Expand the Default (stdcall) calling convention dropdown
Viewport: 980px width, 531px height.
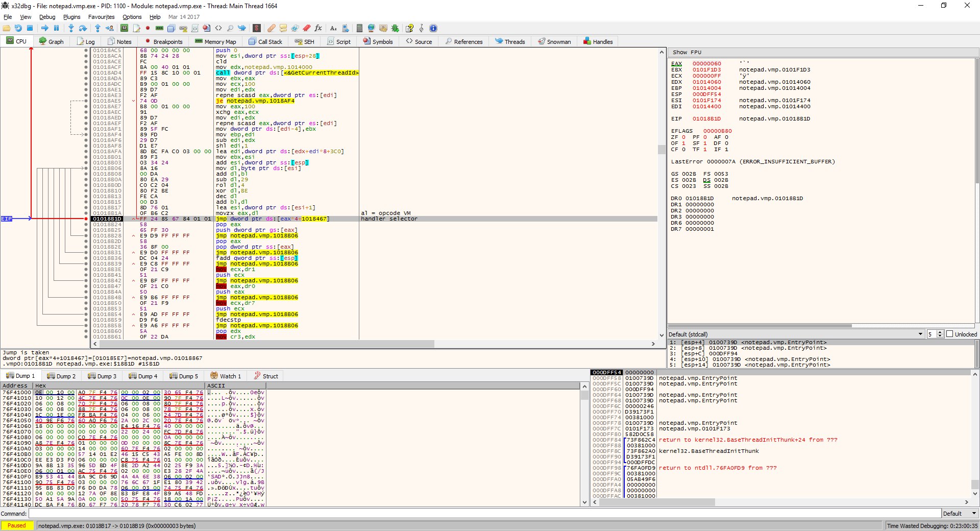click(920, 334)
